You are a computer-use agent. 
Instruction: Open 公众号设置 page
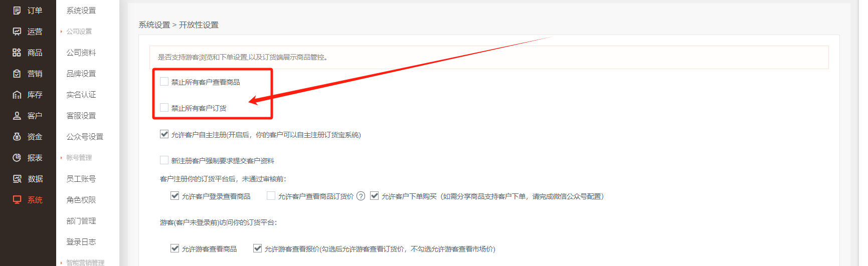pyautogui.click(x=85, y=137)
